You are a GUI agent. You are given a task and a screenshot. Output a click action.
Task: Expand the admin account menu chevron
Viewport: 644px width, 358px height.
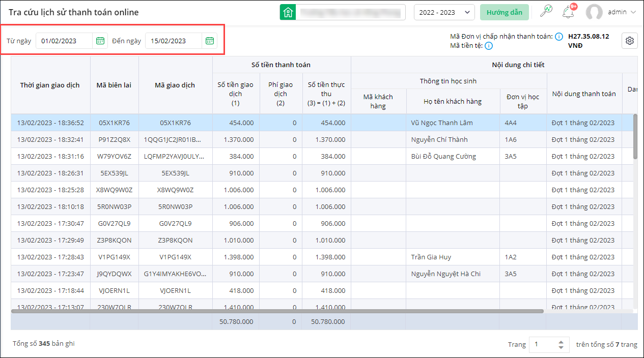pyautogui.click(x=633, y=12)
